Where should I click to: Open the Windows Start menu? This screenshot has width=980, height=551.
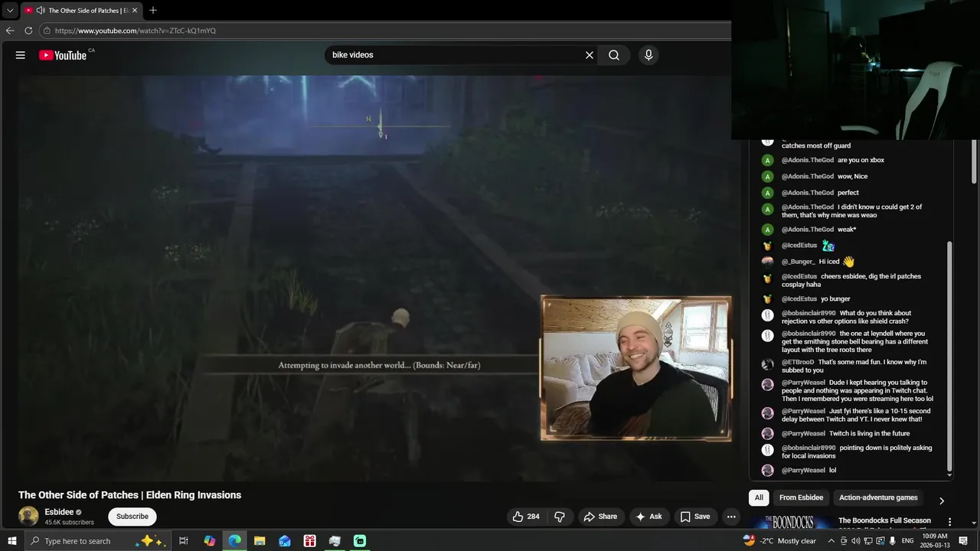pyautogui.click(x=11, y=541)
